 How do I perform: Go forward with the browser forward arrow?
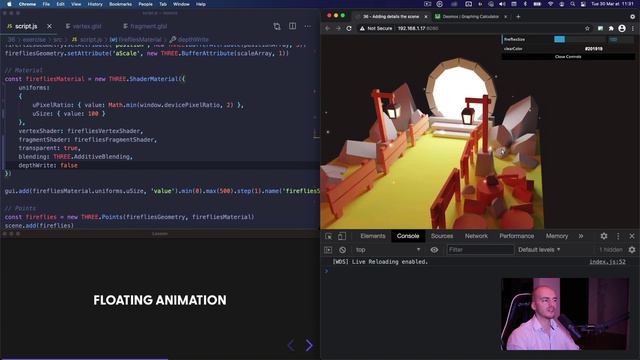pyautogui.click(x=338, y=28)
